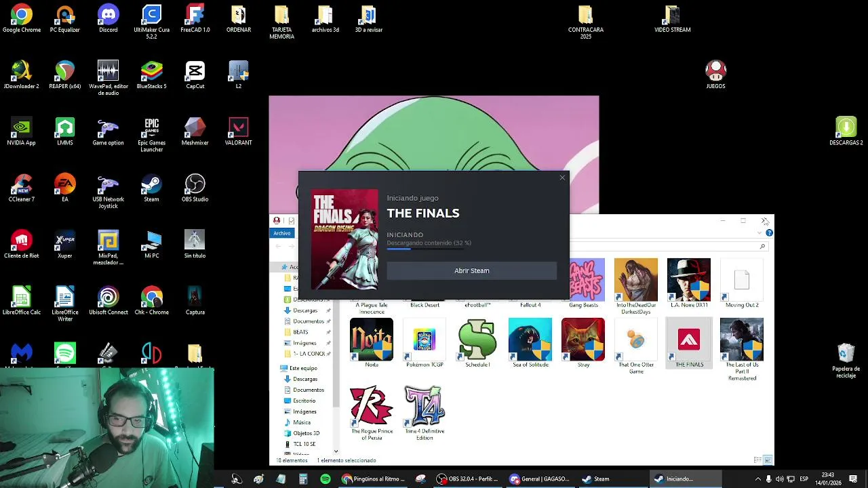
Task: Select the Stray game shortcut
Action: (x=583, y=343)
